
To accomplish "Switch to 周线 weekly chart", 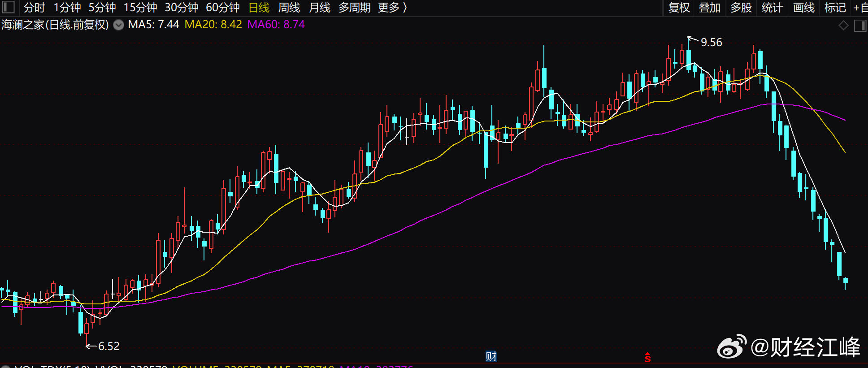I will [x=289, y=8].
